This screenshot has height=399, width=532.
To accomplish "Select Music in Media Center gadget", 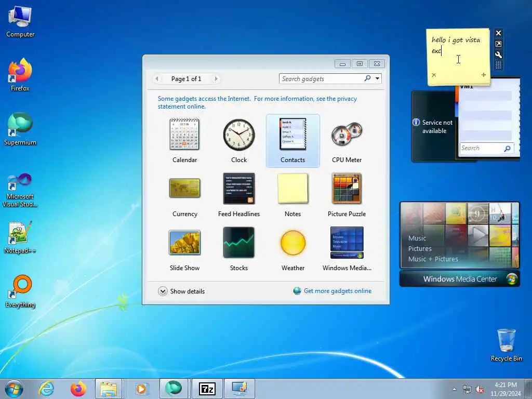I will tap(417, 238).
